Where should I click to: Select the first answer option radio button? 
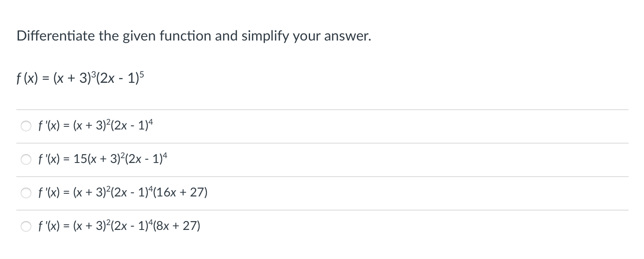pos(26,126)
